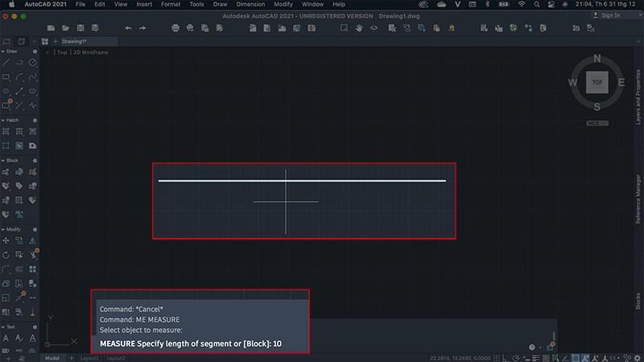The image size is (644, 362).
Task: Open the Modify menu
Action: (283, 4)
